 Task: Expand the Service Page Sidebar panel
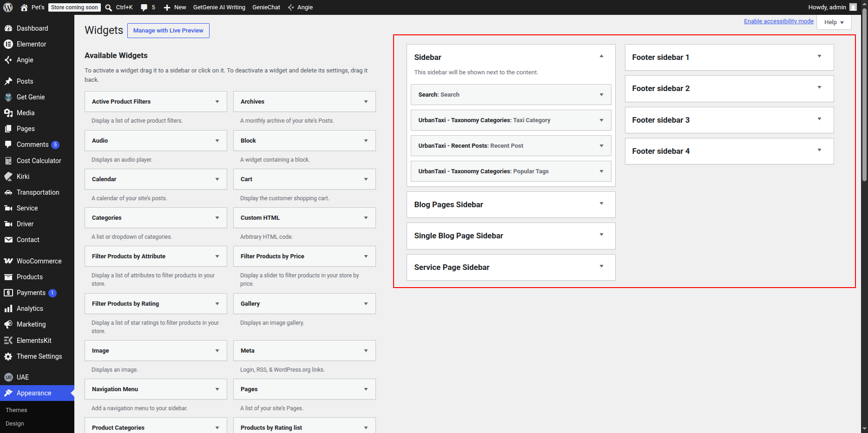(601, 266)
